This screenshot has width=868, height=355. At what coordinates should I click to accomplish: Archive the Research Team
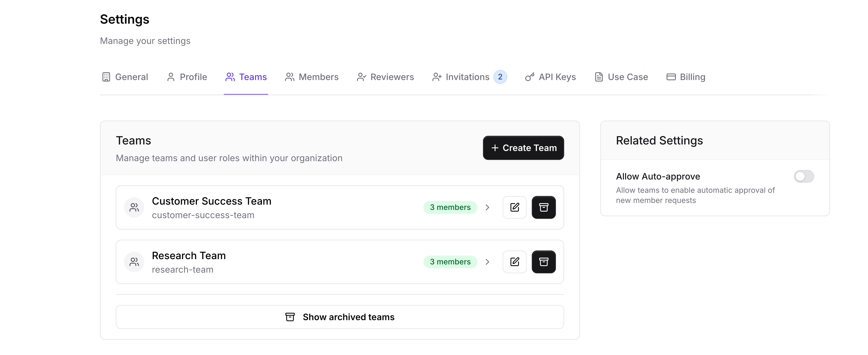tap(544, 262)
